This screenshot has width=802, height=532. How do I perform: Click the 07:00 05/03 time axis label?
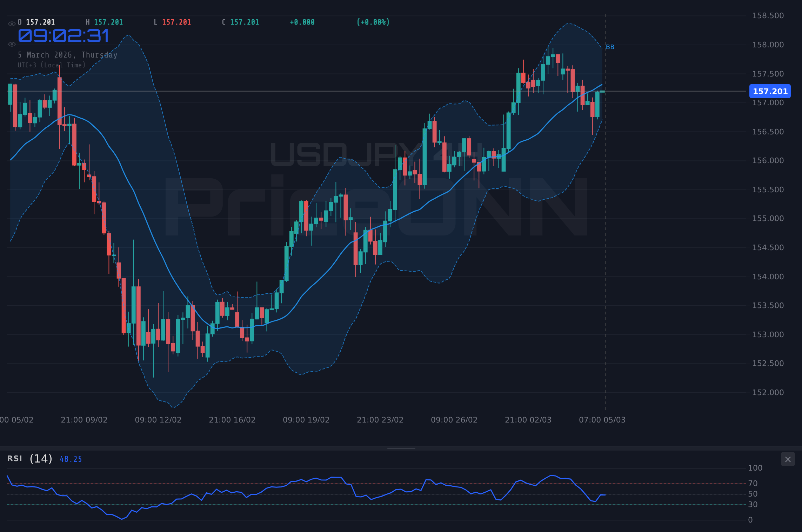602,419
